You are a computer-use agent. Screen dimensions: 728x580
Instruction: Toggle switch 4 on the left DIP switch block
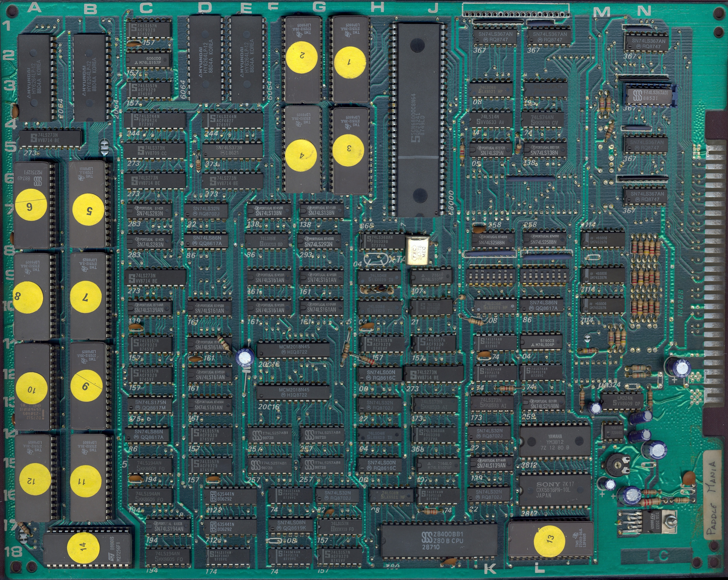pyautogui.click(x=488, y=276)
